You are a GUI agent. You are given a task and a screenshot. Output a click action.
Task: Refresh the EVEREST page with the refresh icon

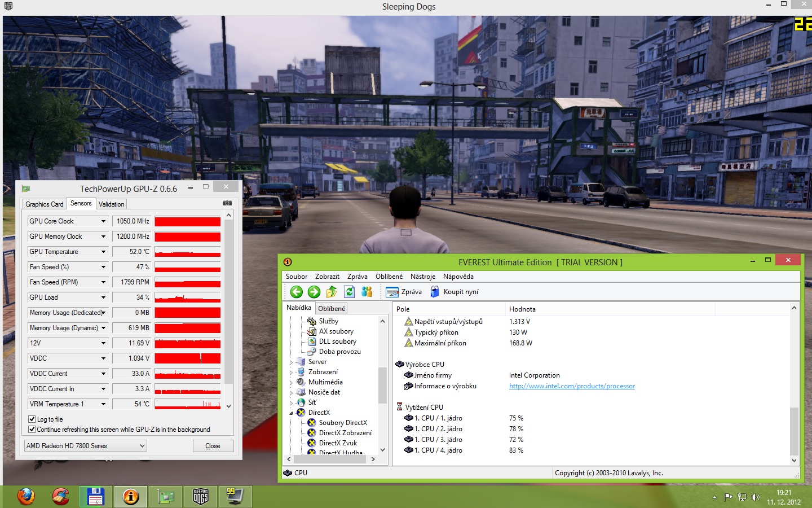[x=350, y=292]
